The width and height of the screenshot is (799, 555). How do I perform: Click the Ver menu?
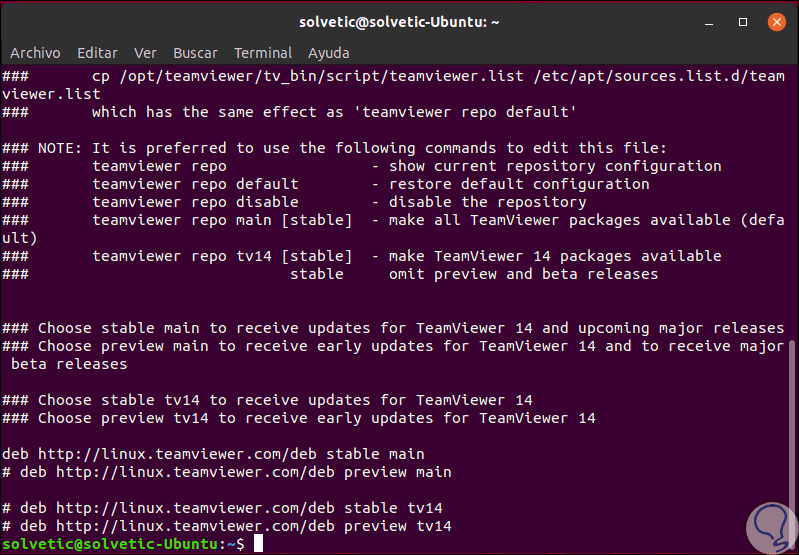click(x=145, y=53)
